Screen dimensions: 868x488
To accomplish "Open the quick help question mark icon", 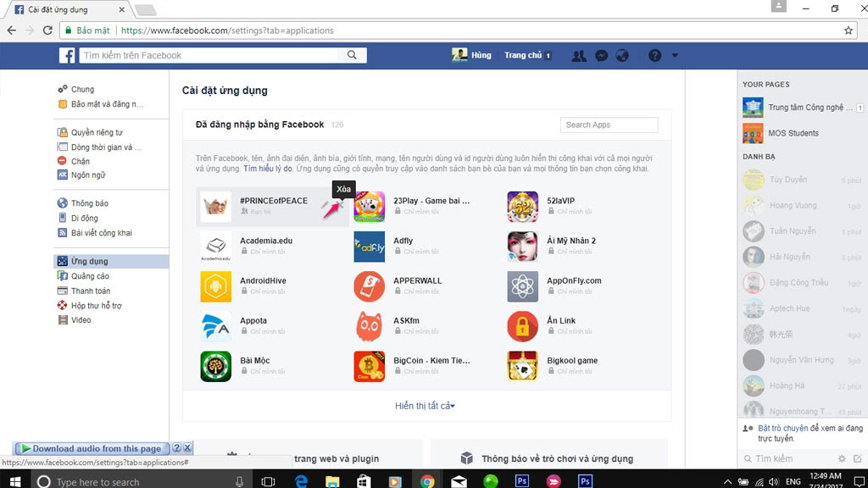I will tap(655, 55).
